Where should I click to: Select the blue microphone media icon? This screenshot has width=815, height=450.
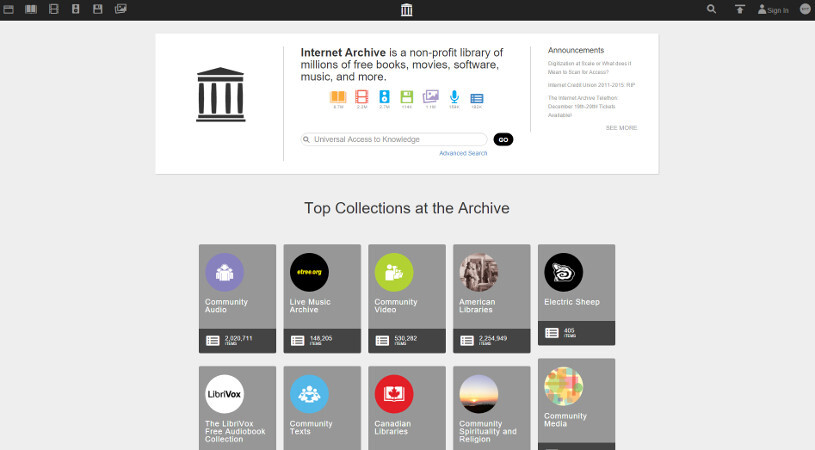454,97
